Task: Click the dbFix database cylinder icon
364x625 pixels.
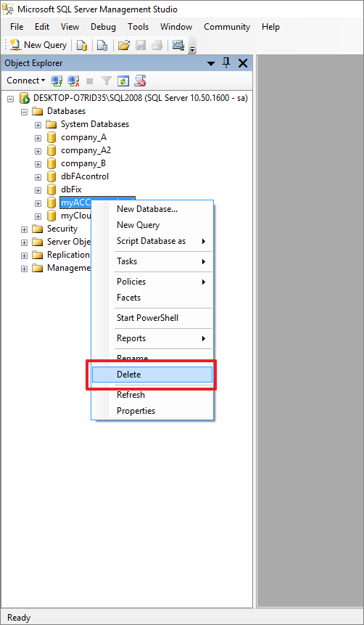Action: 51,189
